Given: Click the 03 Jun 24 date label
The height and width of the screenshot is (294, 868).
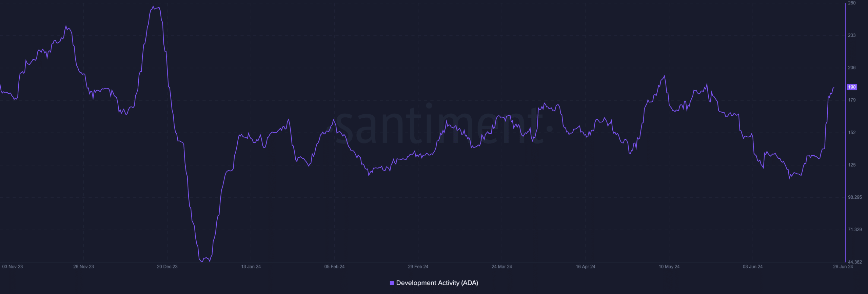Looking at the screenshot, I should [753, 267].
